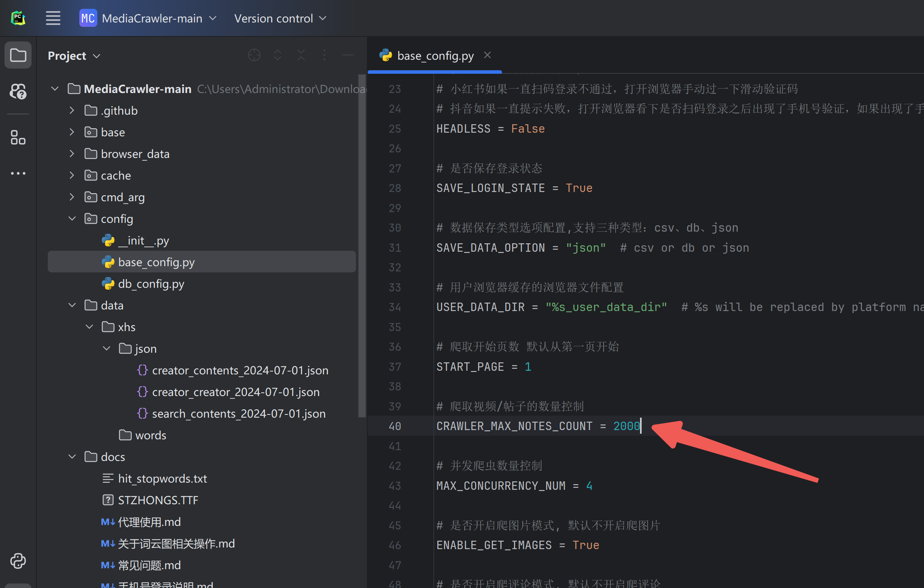924x588 pixels.
Task: Open 关于词云图相关操作.md file
Action: coord(168,544)
